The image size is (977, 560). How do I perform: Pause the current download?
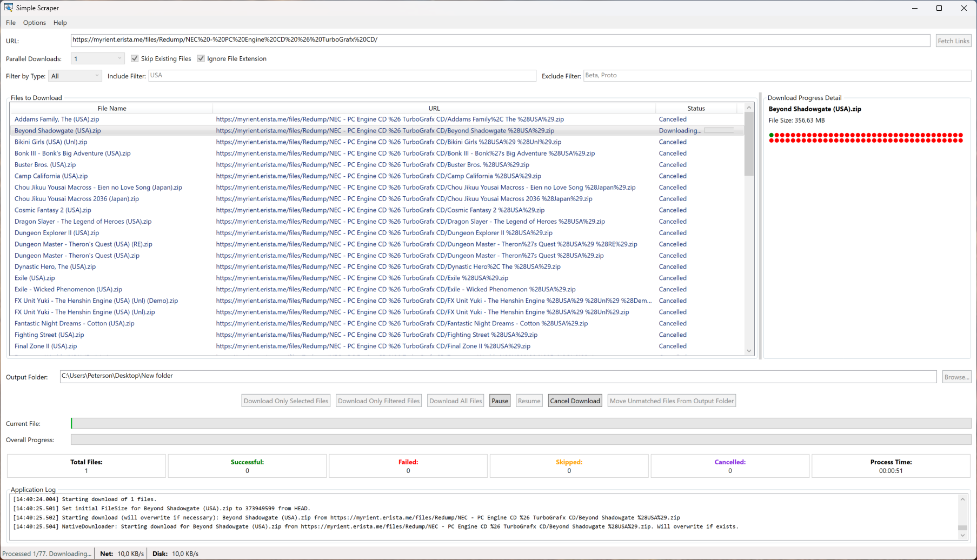pyautogui.click(x=500, y=401)
